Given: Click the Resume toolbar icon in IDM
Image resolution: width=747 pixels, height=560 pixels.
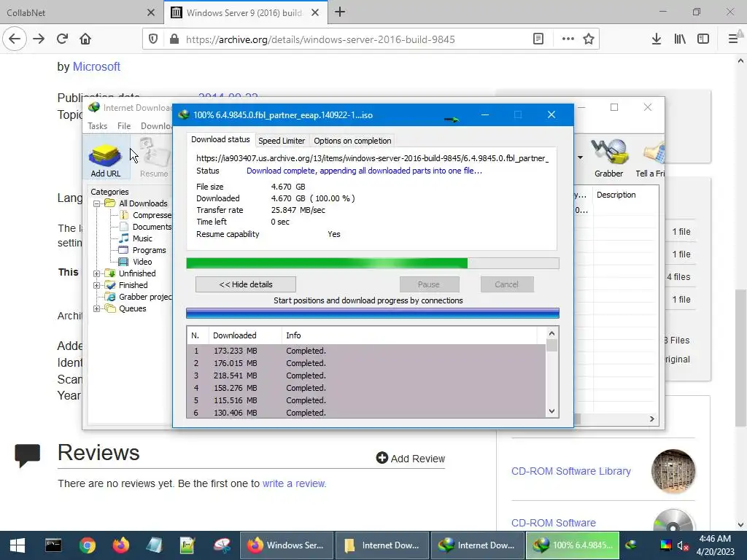Looking at the screenshot, I should pos(154,158).
